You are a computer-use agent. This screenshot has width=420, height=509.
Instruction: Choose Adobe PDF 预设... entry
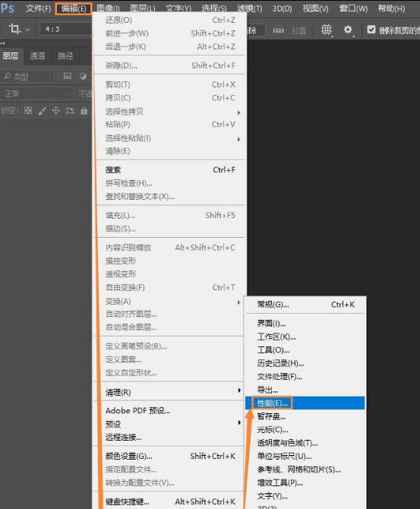click(x=170, y=411)
